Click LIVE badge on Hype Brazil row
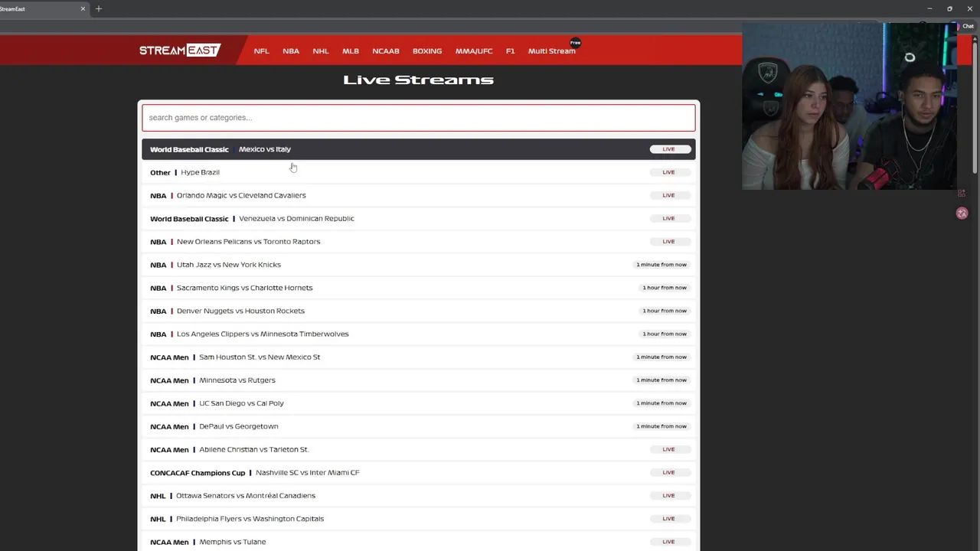Viewport: 980px width, 551px height. [x=670, y=172]
